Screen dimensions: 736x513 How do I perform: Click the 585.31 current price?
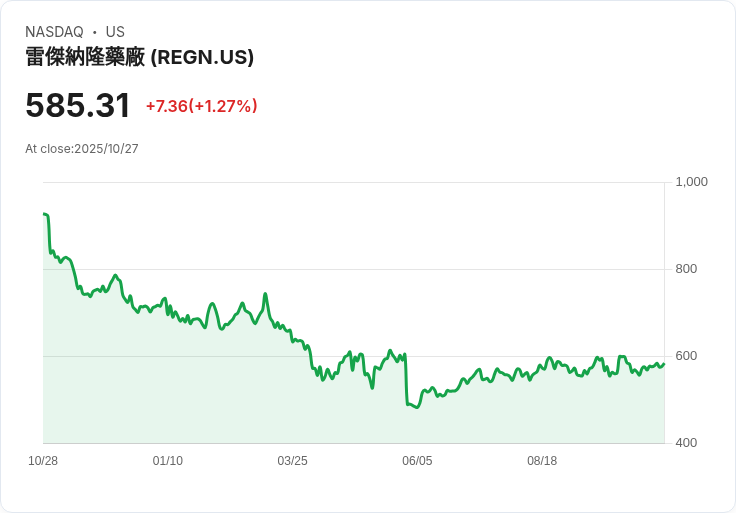pyautogui.click(x=78, y=106)
